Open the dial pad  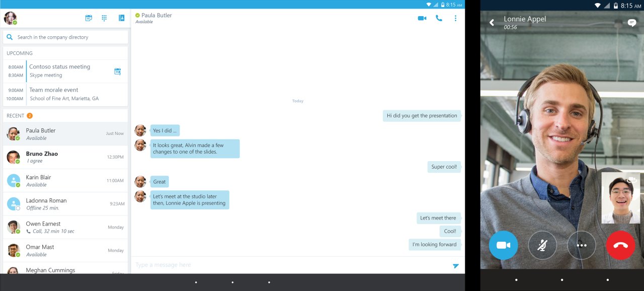coord(104,18)
